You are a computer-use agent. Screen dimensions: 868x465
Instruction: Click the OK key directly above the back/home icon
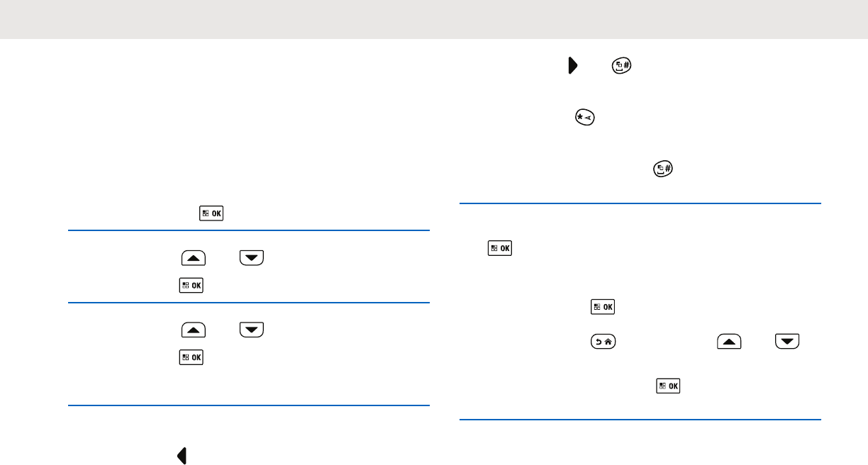(603, 307)
